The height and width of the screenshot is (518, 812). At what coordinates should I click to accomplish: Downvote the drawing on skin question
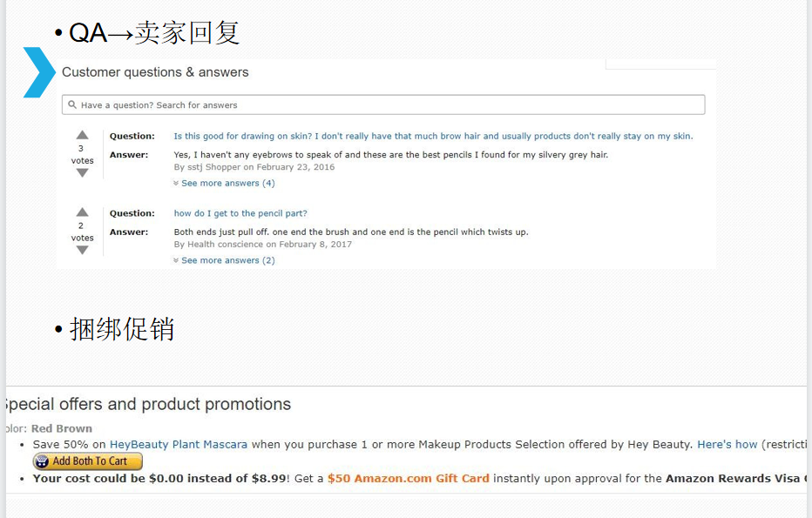(83, 173)
